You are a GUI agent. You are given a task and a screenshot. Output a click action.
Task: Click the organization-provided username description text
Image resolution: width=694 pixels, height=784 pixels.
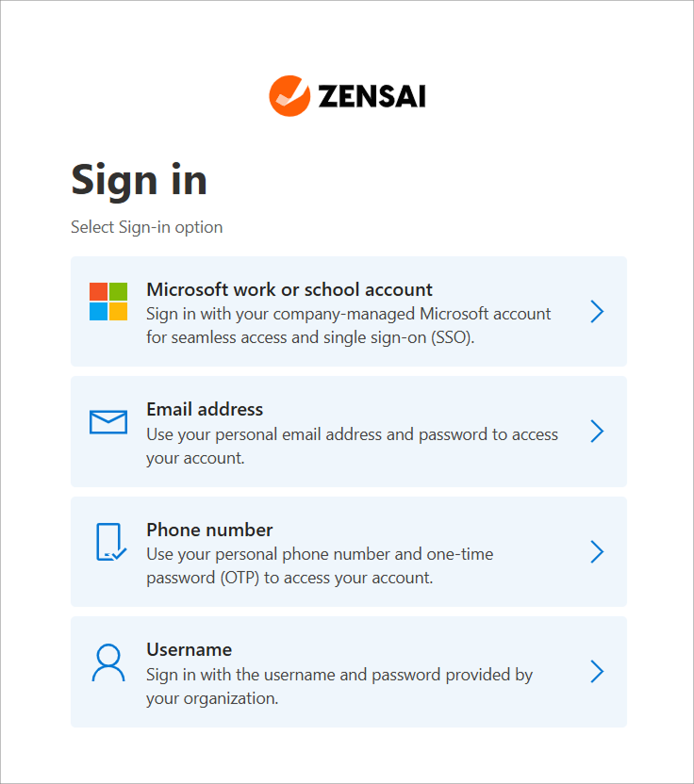(339, 686)
